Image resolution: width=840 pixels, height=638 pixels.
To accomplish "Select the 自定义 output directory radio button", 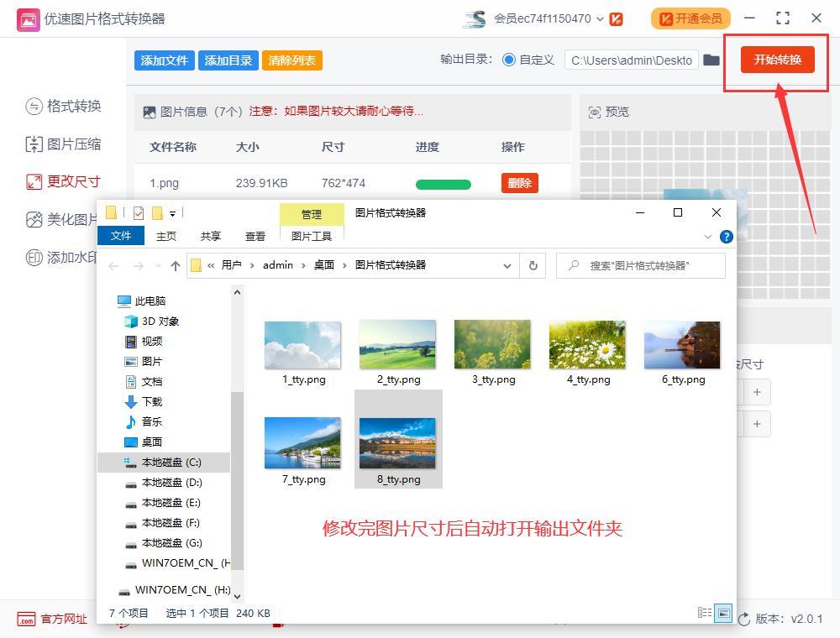I will click(x=509, y=60).
